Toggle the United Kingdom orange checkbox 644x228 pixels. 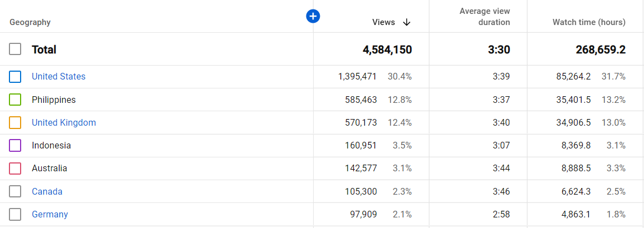[x=15, y=122]
